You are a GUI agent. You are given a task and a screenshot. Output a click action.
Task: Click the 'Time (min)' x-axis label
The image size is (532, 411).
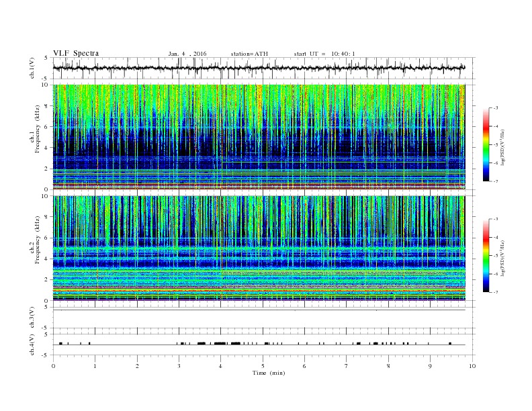(x=269, y=373)
